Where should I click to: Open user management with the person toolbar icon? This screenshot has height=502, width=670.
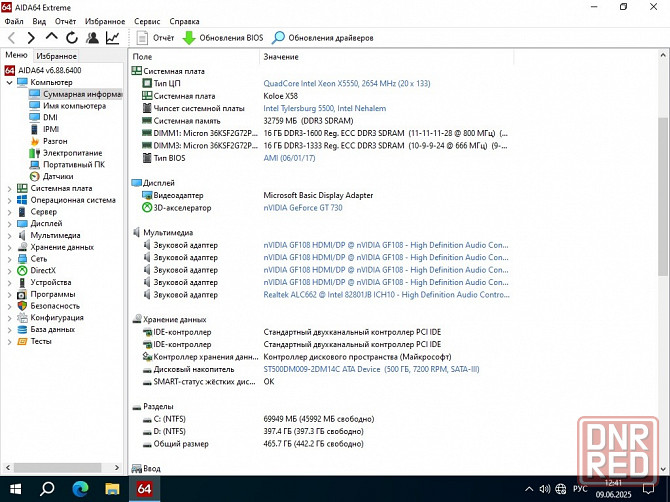92,38
